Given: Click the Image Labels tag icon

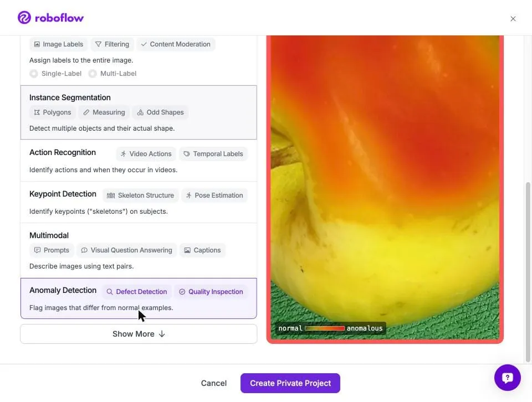Looking at the screenshot, I should (x=37, y=44).
